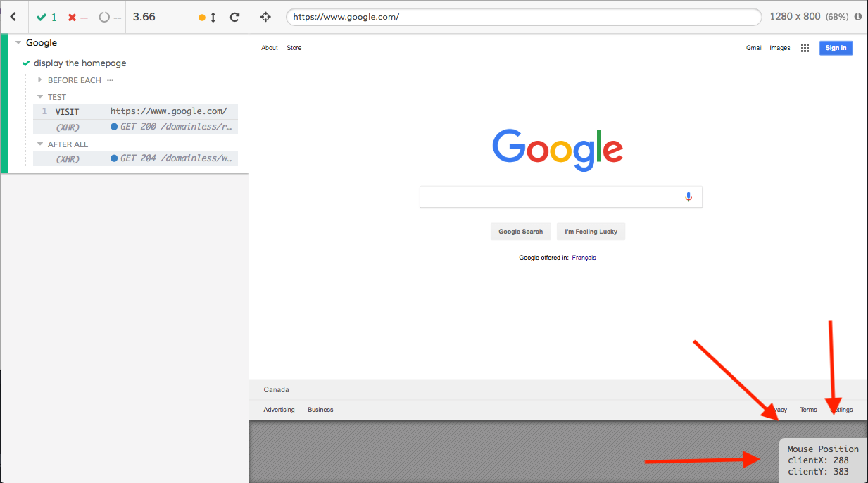Click clientY: 383 in Mouse Position box
Image resolution: width=868 pixels, height=483 pixels.
point(818,472)
